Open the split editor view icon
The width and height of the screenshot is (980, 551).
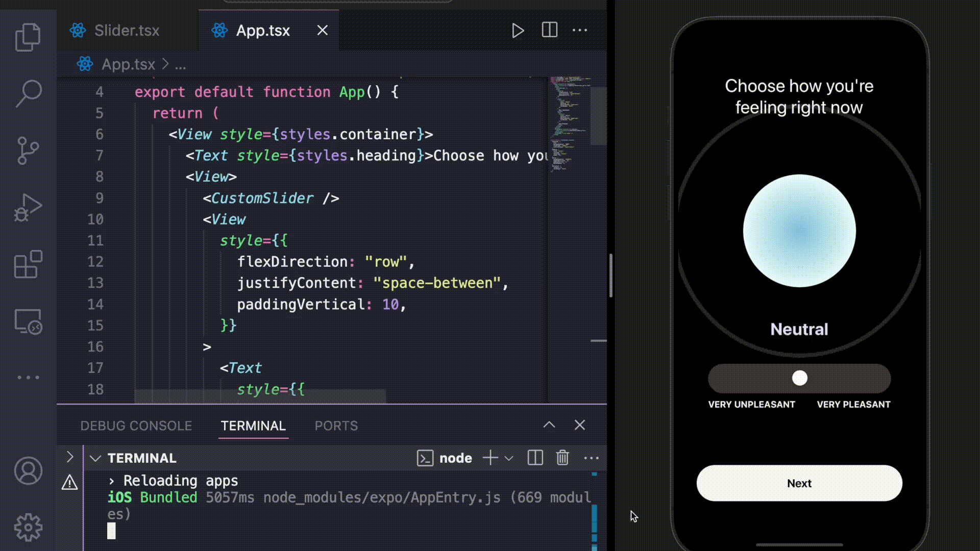tap(549, 30)
